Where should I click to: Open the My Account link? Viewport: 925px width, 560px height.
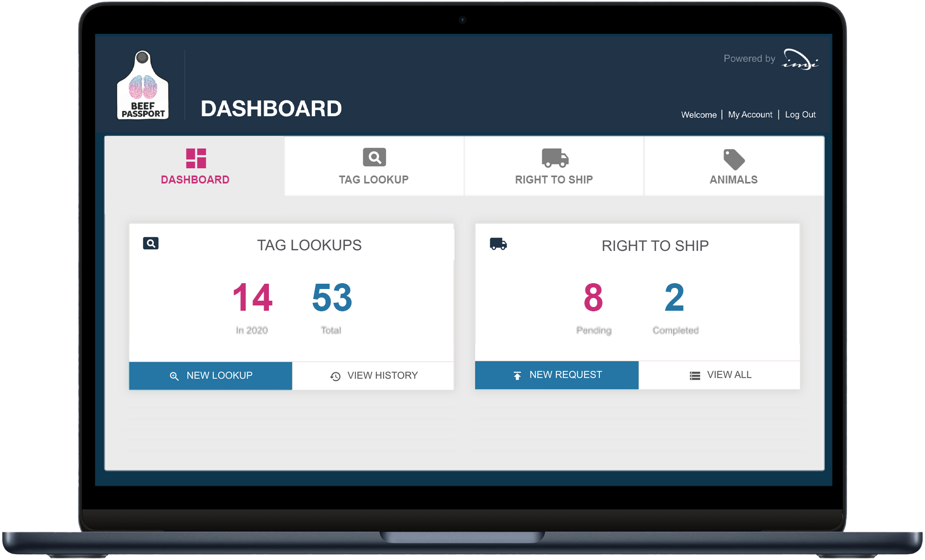pyautogui.click(x=750, y=115)
